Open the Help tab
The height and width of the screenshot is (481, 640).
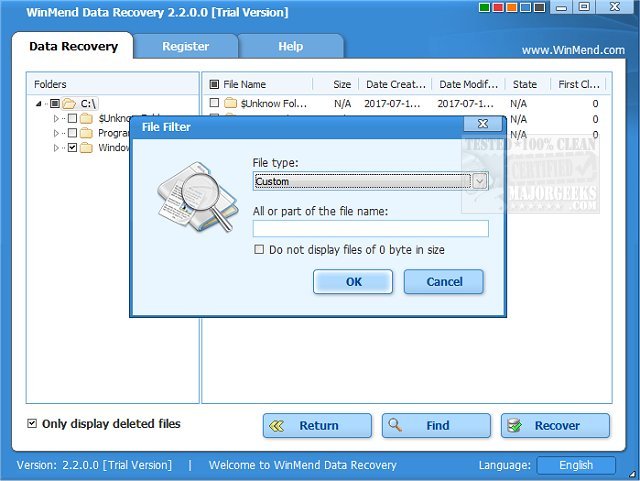pos(291,46)
